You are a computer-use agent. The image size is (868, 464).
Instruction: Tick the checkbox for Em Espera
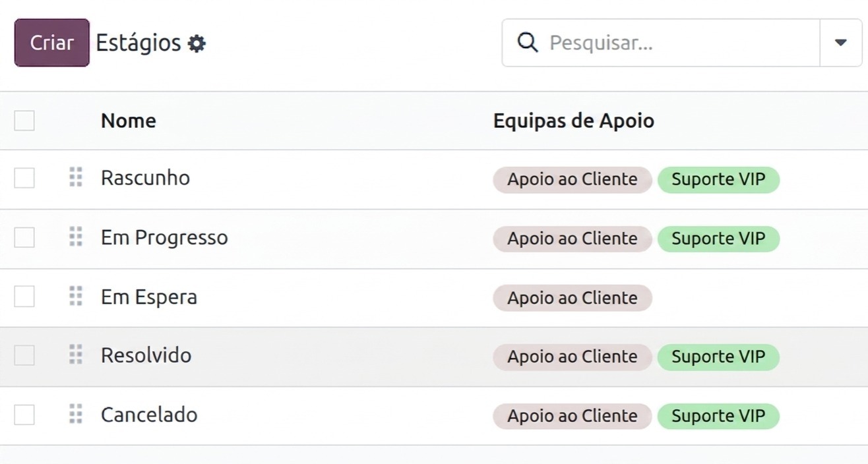[24, 297]
